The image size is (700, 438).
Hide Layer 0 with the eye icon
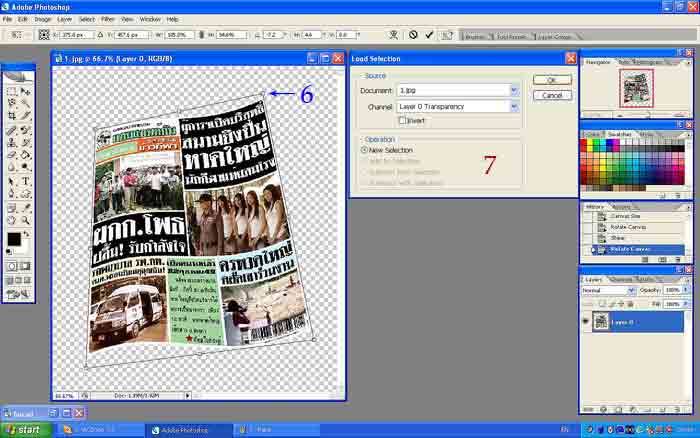coord(587,321)
